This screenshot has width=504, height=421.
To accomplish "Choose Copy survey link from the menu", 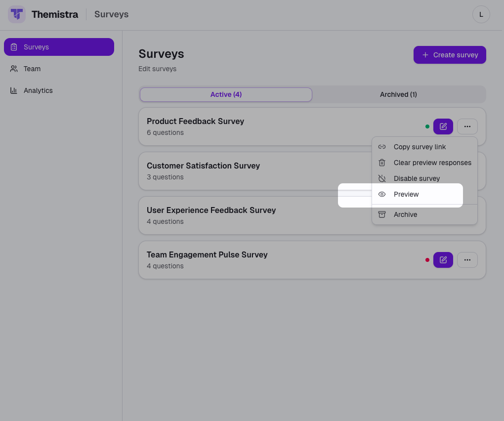I will pyautogui.click(x=420, y=147).
